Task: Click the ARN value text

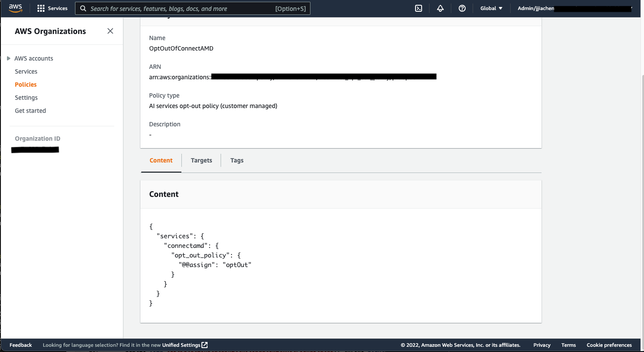Action: [293, 77]
